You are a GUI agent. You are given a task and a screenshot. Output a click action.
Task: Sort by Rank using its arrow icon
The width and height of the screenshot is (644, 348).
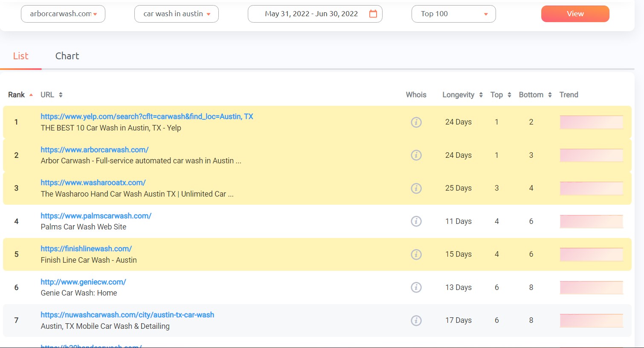(x=31, y=95)
